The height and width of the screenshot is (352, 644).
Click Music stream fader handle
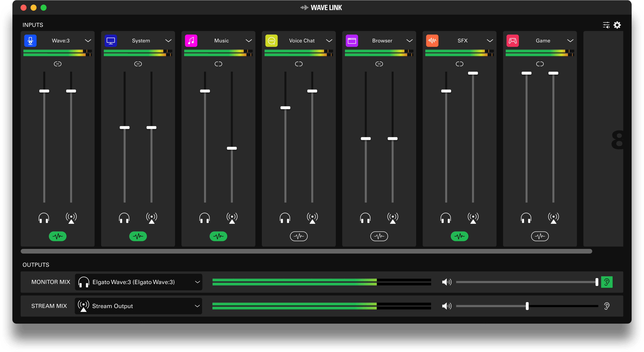[232, 148]
